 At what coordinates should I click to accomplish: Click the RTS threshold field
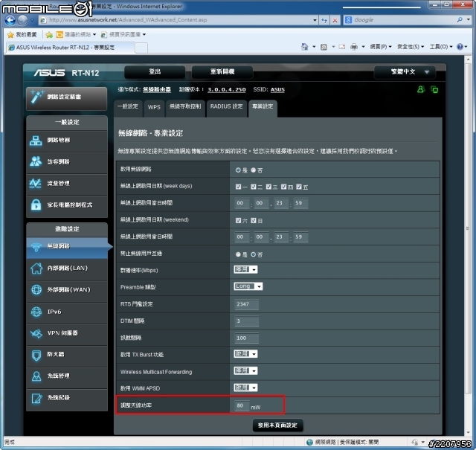[246, 304]
